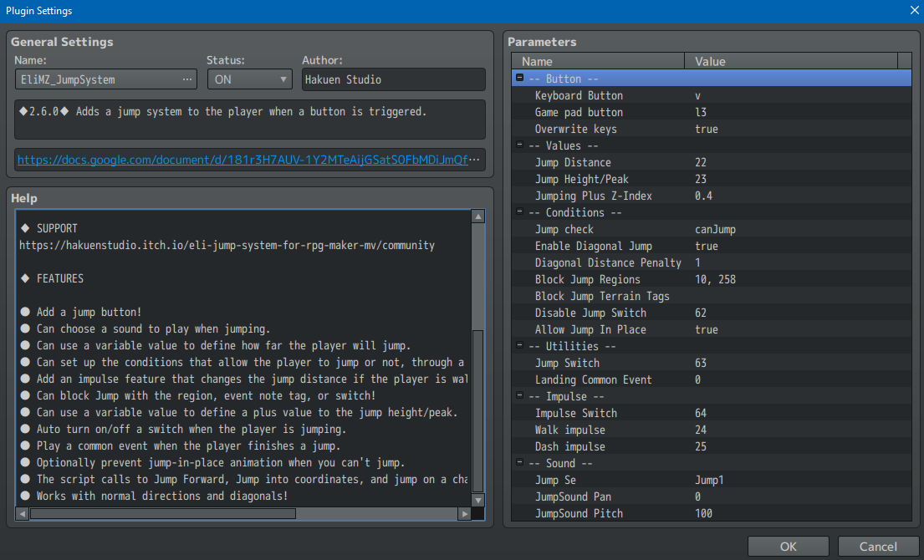The height and width of the screenshot is (560, 924).
Task: Select the Jump Switch parameter
Action: (x=712, y=363)
